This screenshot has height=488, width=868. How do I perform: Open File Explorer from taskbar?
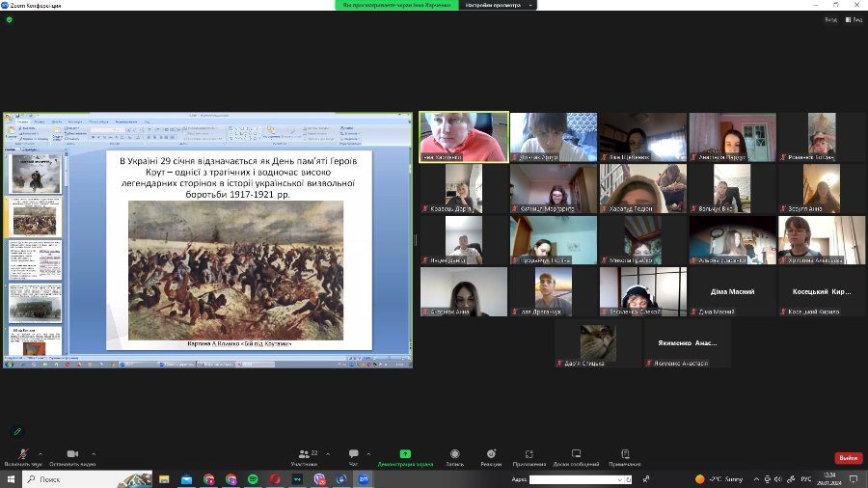click(x=164, y=479)
